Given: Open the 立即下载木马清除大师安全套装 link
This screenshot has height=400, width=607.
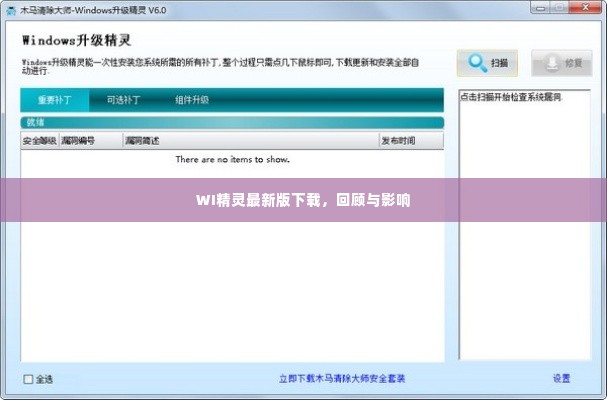Looking at the screenshot, I should [x=342, y=378].
